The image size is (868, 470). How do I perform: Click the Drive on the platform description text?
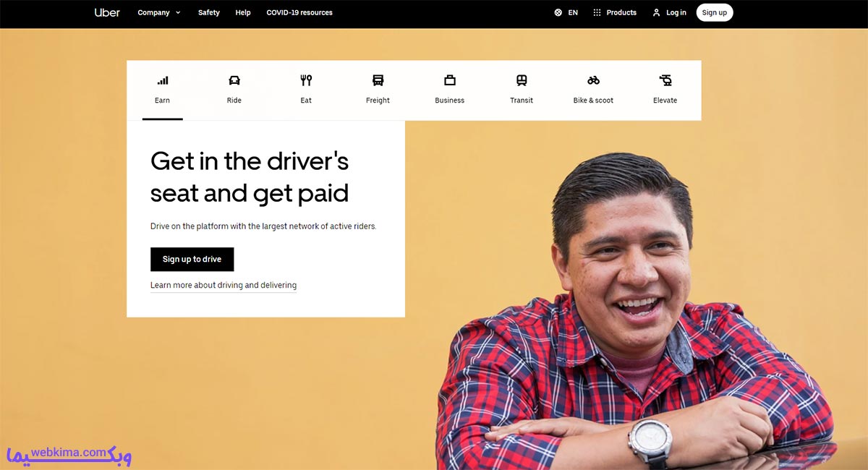tap(263, 226)
